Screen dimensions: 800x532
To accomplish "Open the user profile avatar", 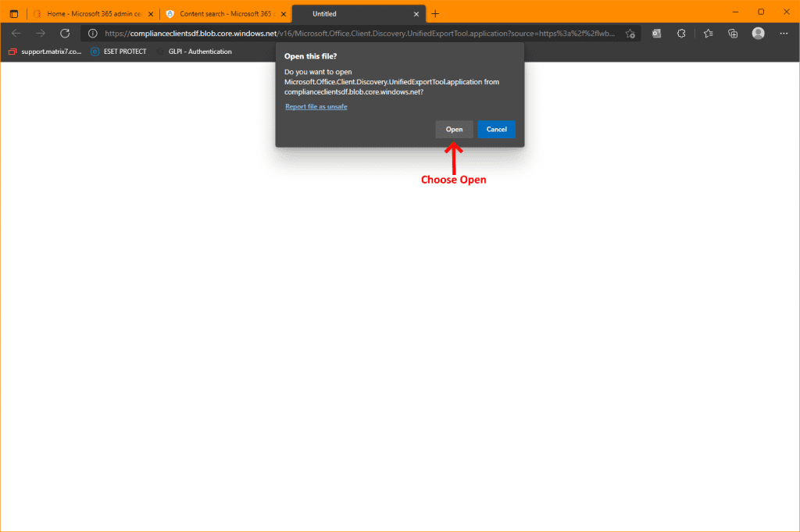I will coord(758,34).
